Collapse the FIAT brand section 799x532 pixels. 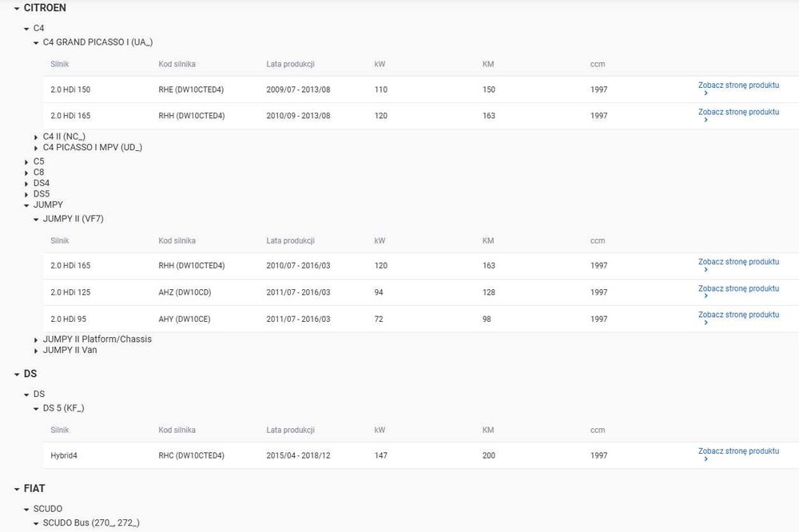pos(17,489)
